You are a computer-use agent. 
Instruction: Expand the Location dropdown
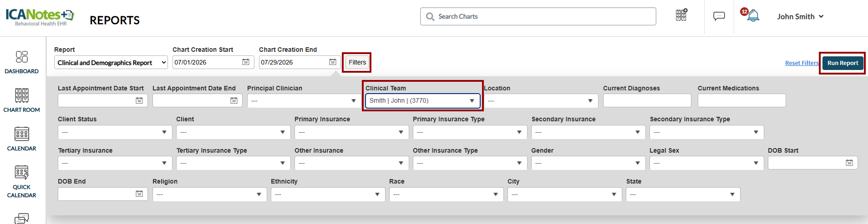click(541, 100)
